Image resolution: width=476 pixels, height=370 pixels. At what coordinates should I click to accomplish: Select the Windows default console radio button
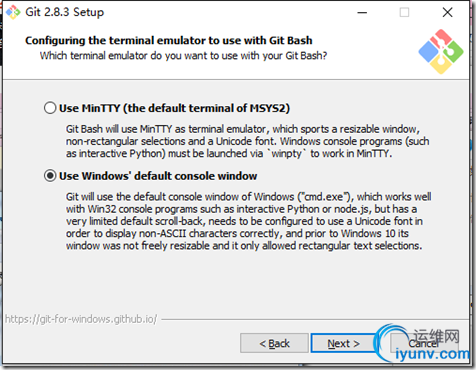50,176
